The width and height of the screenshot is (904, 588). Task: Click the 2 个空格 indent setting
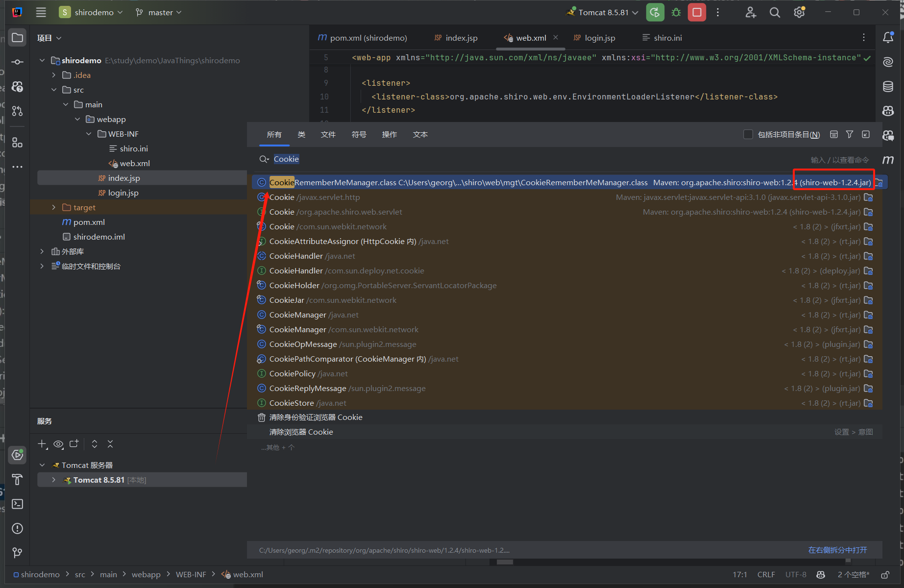pyautogui.click(x=853, y=575)
